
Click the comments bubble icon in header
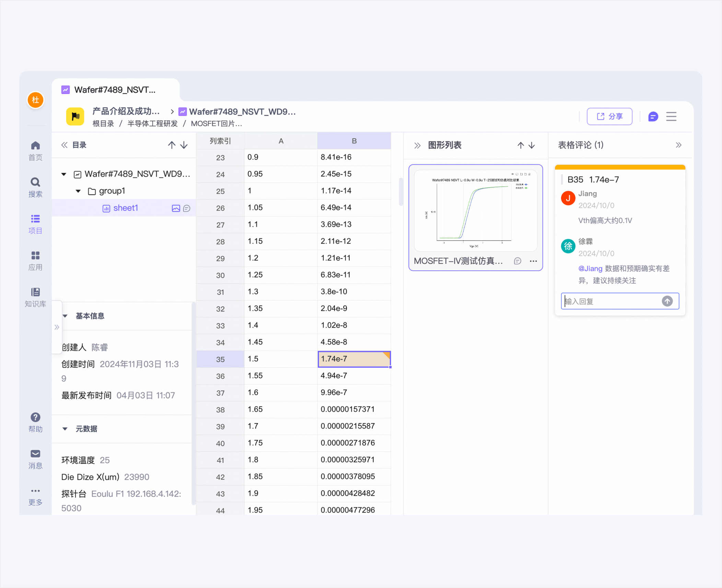[x=653, y=117]
